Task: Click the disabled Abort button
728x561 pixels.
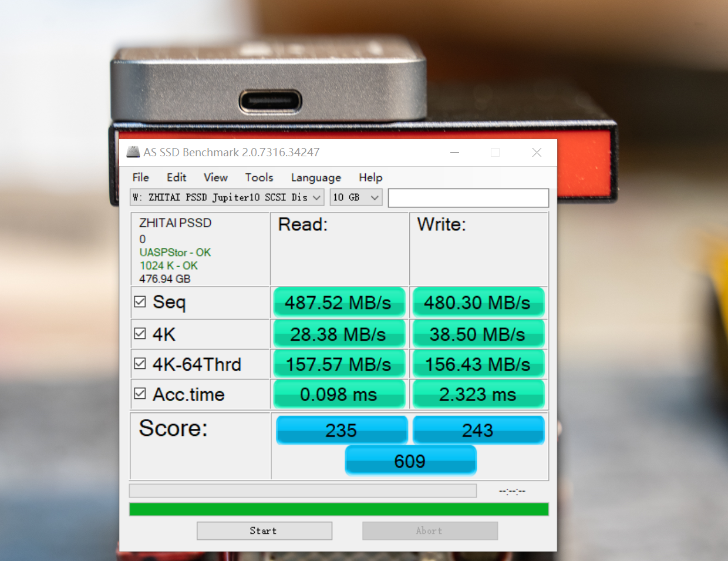Action: (x=430, y=530)
